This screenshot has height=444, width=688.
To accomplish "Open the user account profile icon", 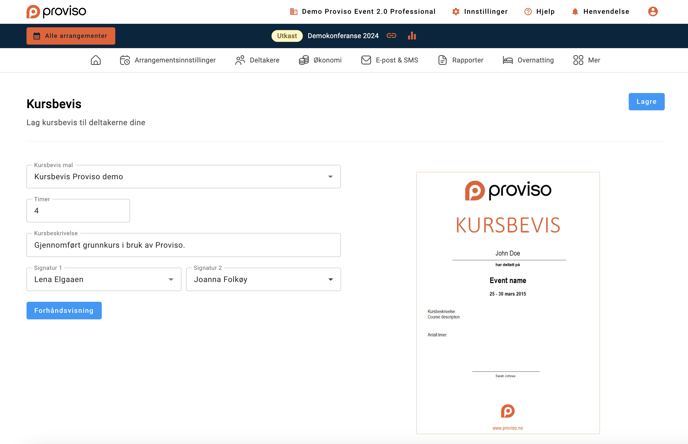I will point(653,12).
